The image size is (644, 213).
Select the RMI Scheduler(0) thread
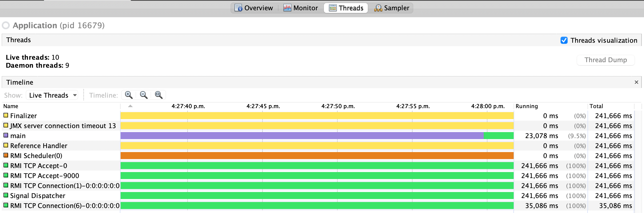tap(318, 156)
